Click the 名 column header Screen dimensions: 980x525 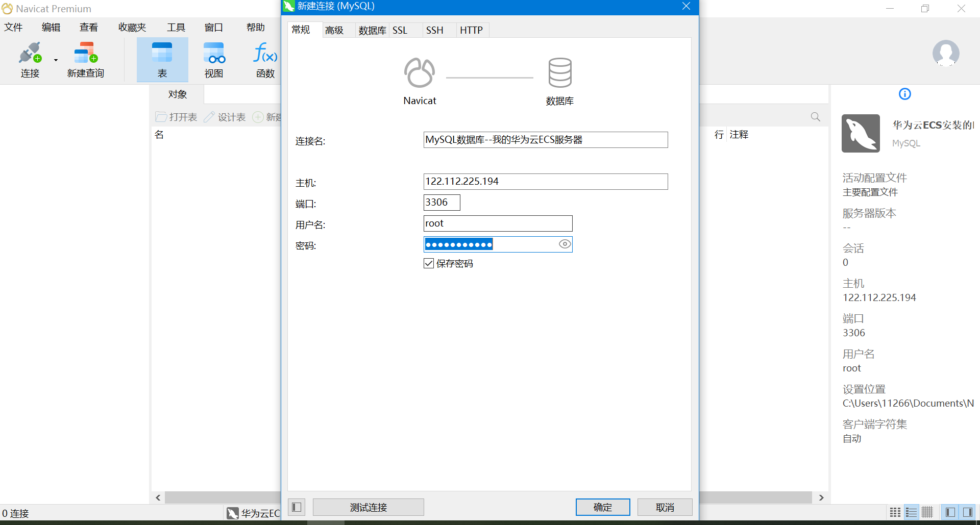coord(159,135)
